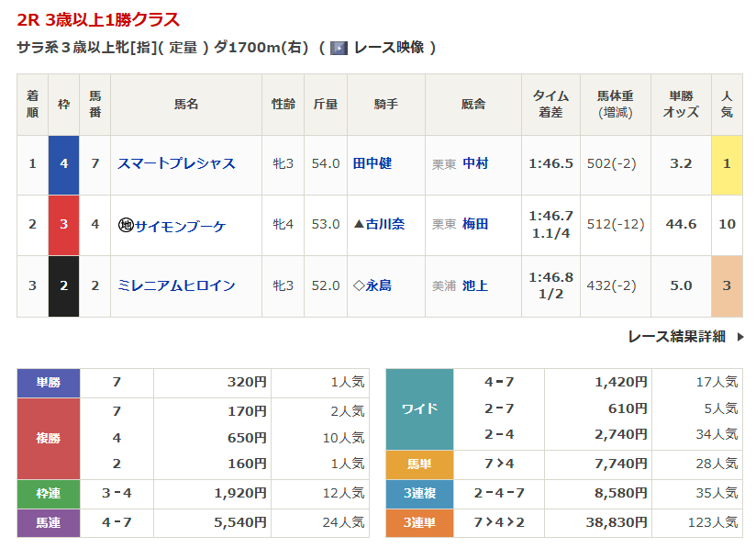
Task: Click the 地 circle mark icon
Action: pyautogui.click(x=126, y=225)
